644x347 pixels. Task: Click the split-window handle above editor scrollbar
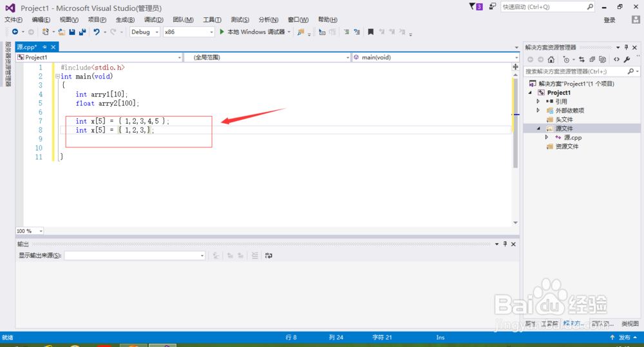(x=515, y=66)
